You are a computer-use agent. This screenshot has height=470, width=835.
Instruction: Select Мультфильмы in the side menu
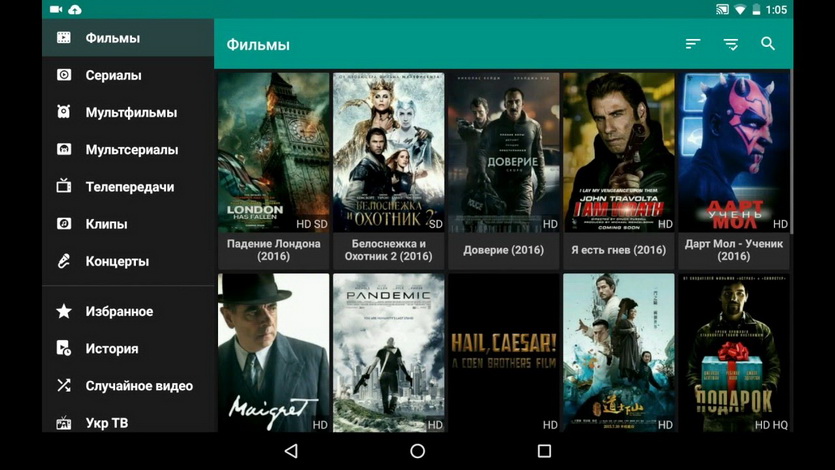[x=128, y=112]
